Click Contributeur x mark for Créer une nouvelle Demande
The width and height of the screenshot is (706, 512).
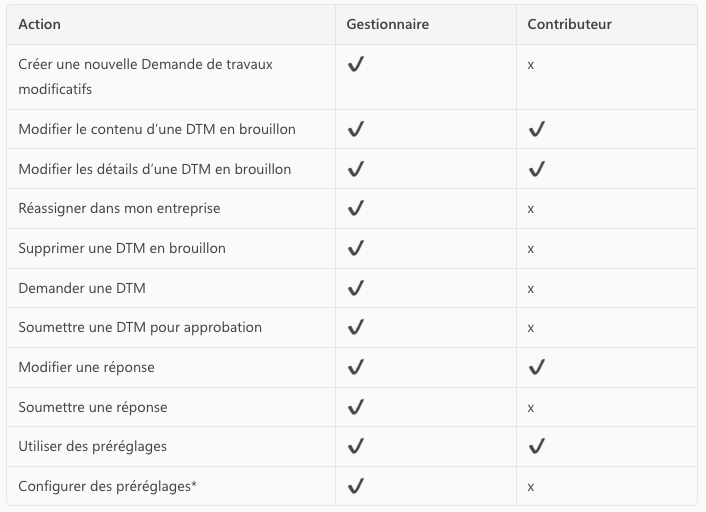[x=531, y=65]
